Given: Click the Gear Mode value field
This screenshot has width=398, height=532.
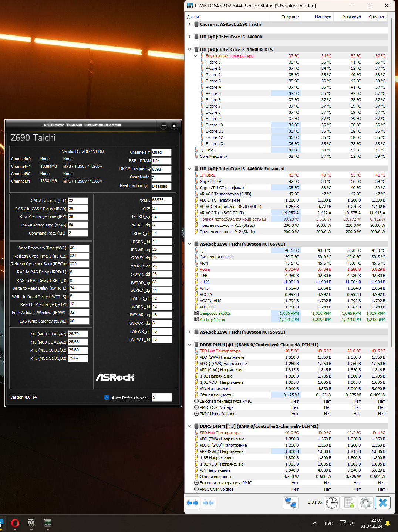Looking at the screenshot, I should point(161,178).
